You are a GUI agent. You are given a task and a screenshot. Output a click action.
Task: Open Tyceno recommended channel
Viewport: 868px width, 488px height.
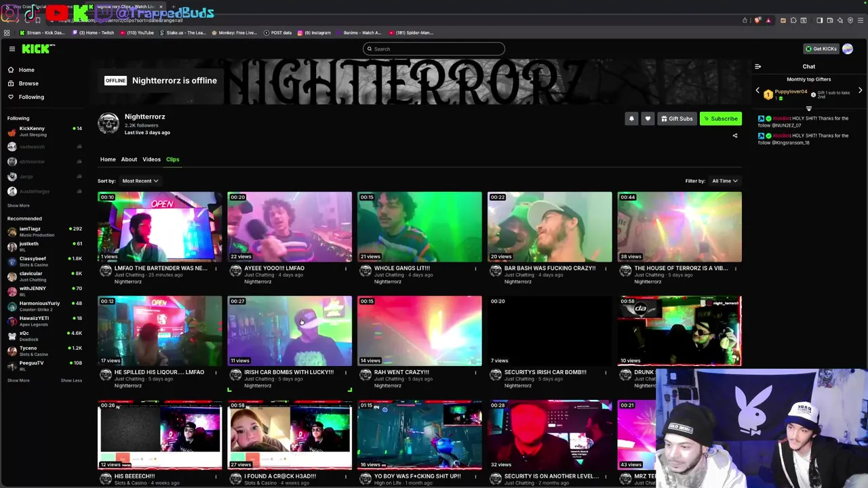pyautogui.click(x=44, y=350)
